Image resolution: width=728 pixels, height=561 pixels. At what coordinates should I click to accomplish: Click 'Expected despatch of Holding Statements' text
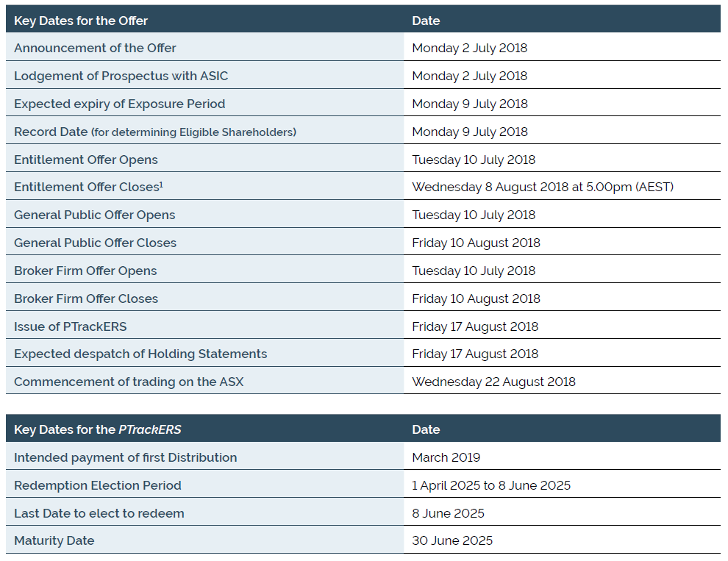pos(140,354)
